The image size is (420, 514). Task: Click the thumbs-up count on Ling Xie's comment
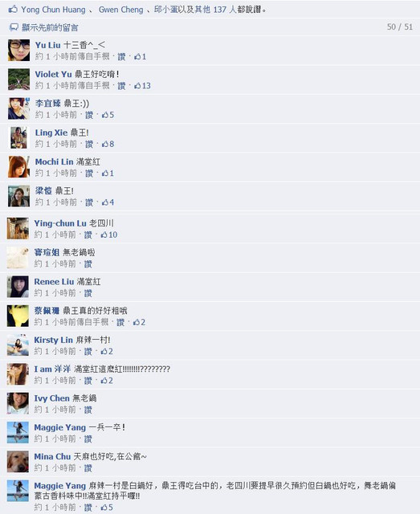[x=108, y=144]
